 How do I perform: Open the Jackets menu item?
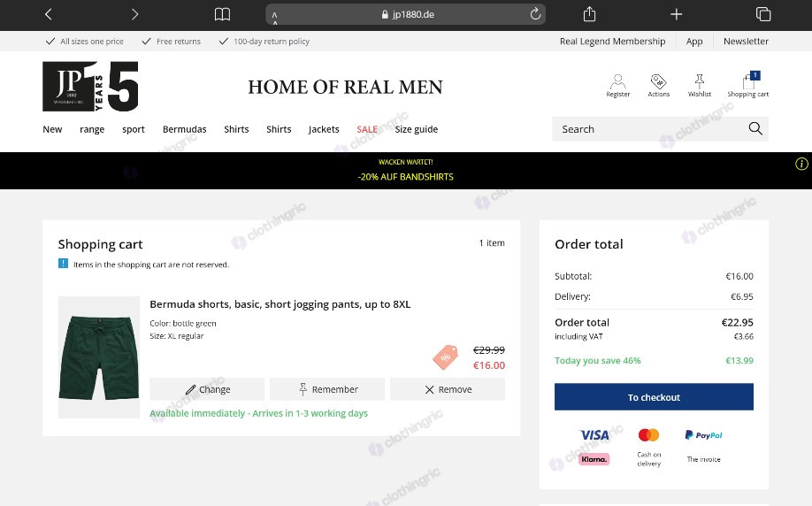[x=324, y=129]
